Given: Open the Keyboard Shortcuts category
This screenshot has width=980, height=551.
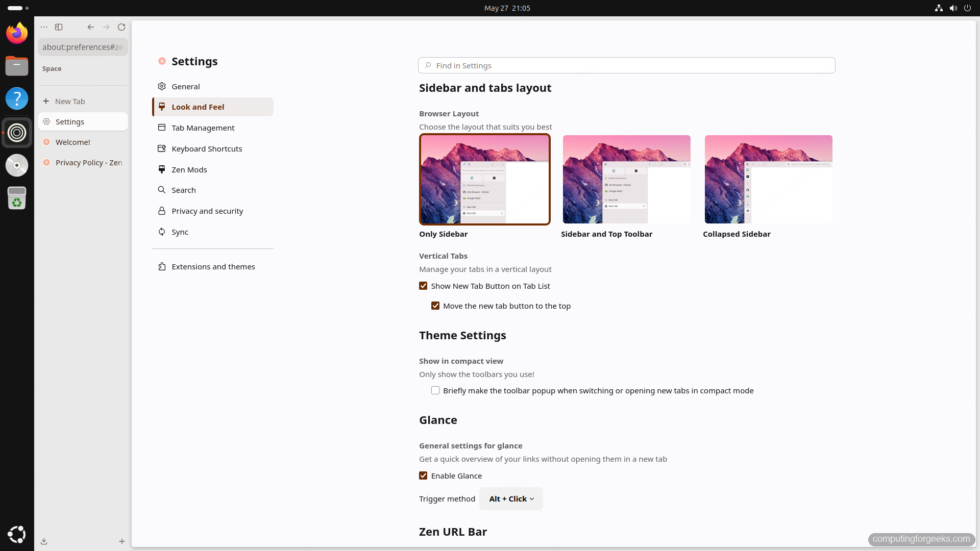Looking at the screenshot, I should [x=213, y=149].
